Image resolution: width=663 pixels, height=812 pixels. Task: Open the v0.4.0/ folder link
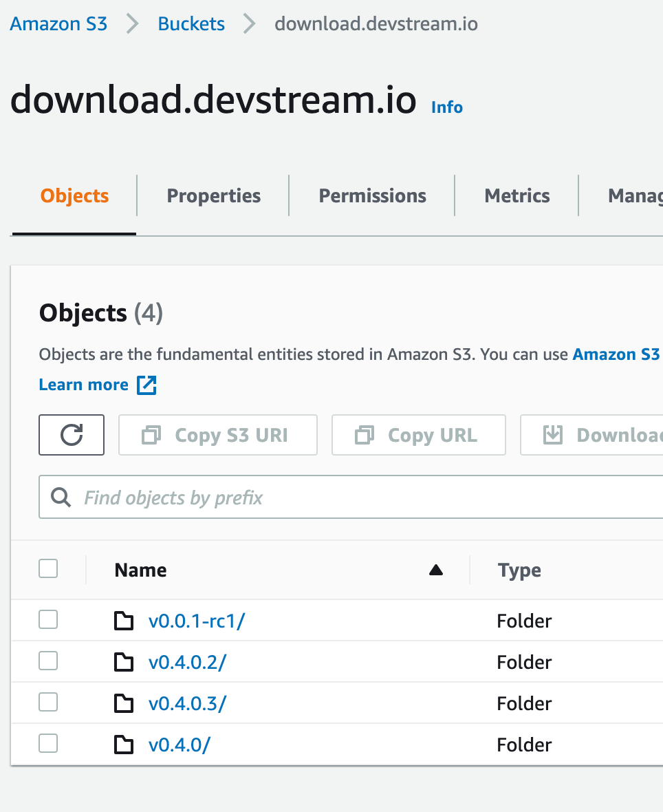point(179,745)
